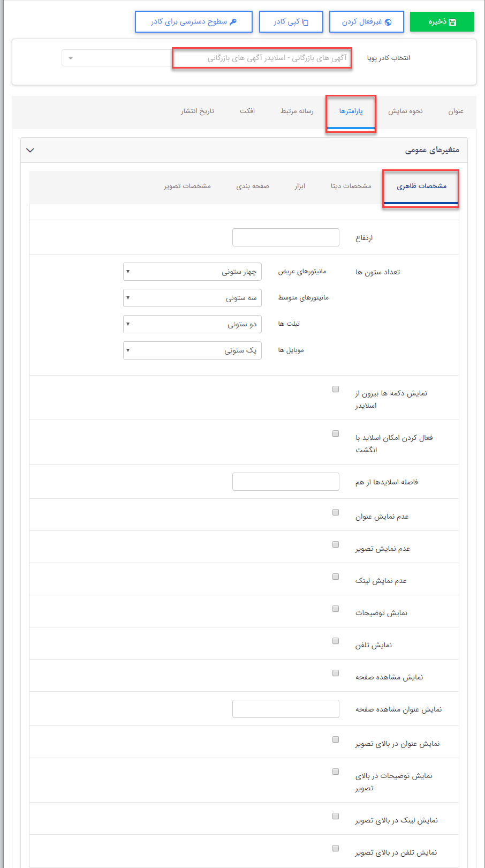
Task: Collapse the متغیرهای عمومی section chevron
Action: [30, 150]
